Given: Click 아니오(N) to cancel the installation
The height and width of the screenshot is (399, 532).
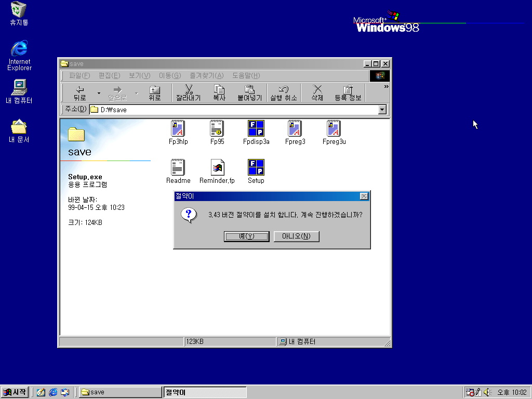Looking at the screenshot, I should tap(296, 236).
